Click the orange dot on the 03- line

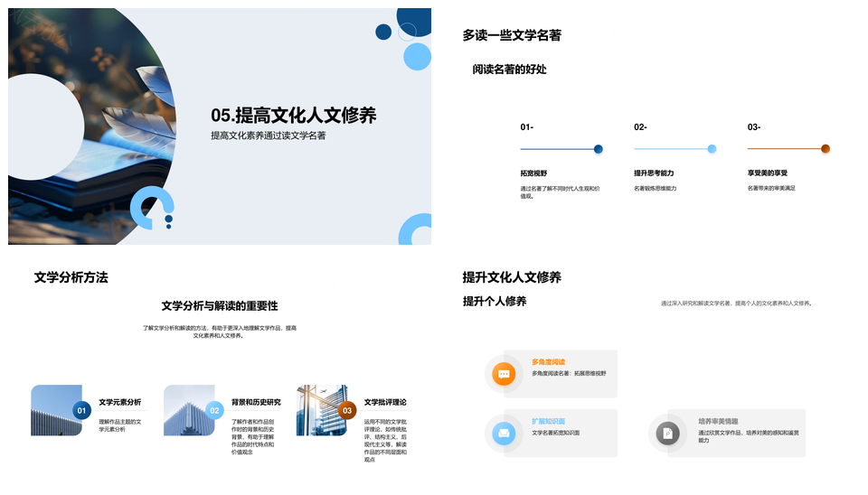click(x=825, y=149)
